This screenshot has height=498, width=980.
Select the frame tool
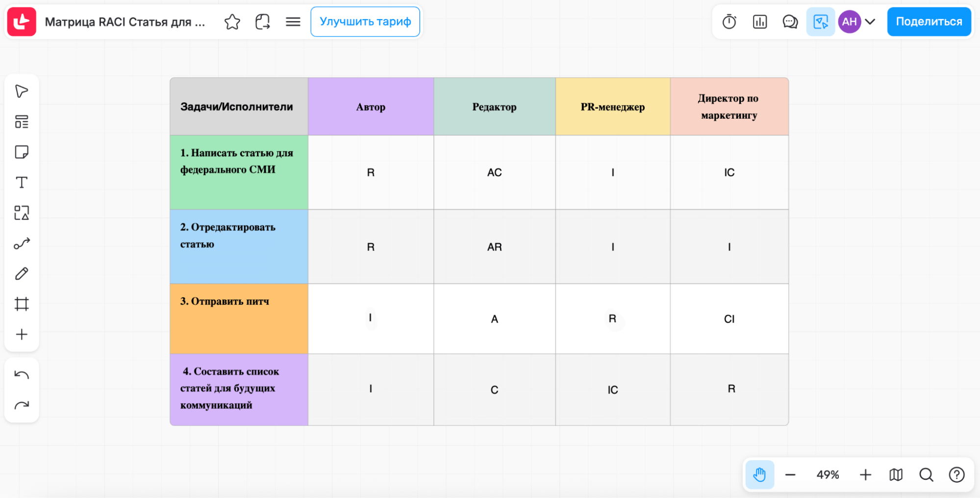coord(22,304)
